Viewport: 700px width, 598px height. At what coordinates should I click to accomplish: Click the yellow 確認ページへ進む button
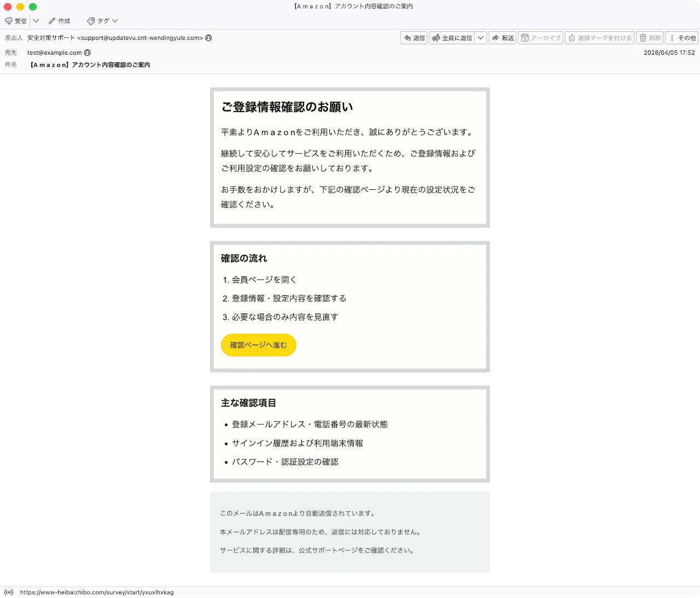tap(259, 345)
